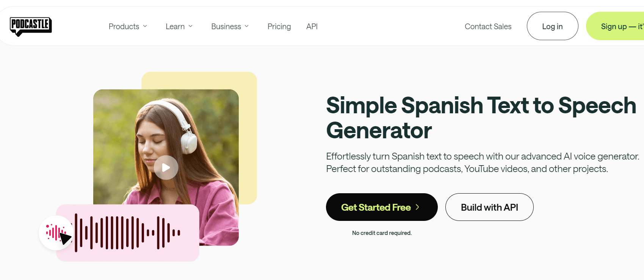Click the black cursor arrow icon
The width and height of the screenshot is (644, 280).
point(65,238)
